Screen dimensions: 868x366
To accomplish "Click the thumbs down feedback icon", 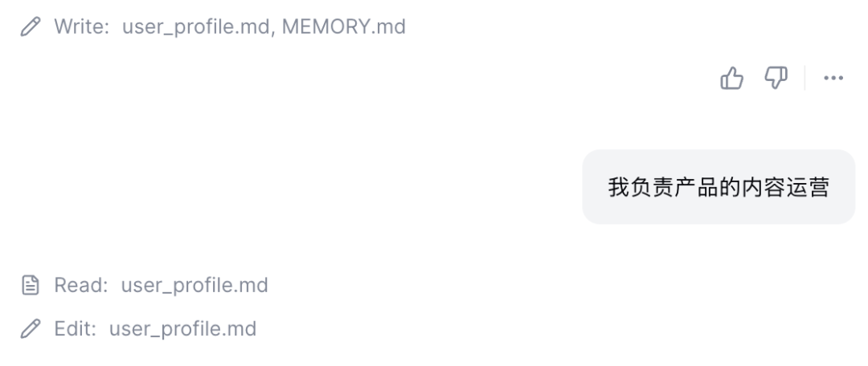I will 776,78.
